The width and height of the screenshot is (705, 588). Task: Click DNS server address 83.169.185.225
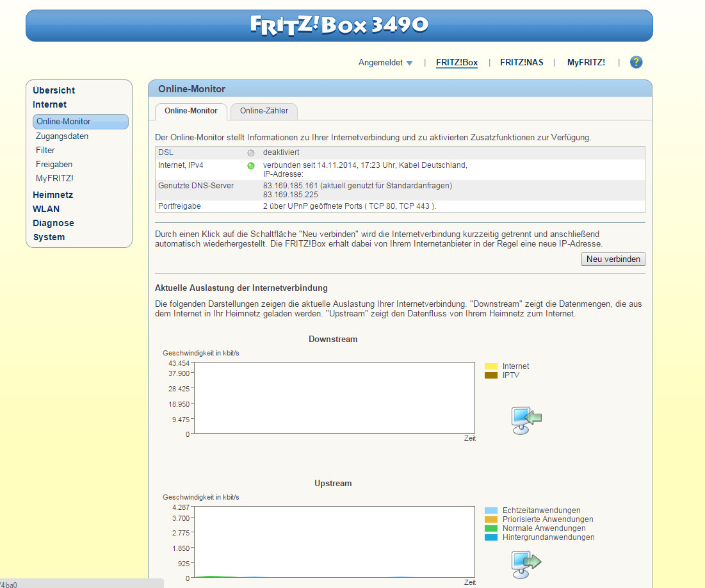pyautogui.click(x=291, y=195)
